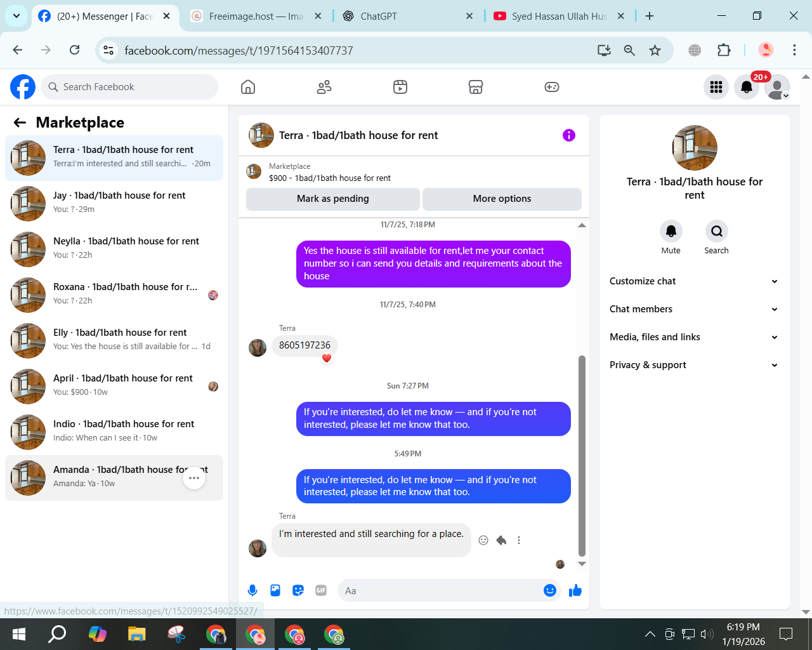Screen dimensions: 812x650
Task: Click the Search Facebook field
Action: tap(129, 87)
